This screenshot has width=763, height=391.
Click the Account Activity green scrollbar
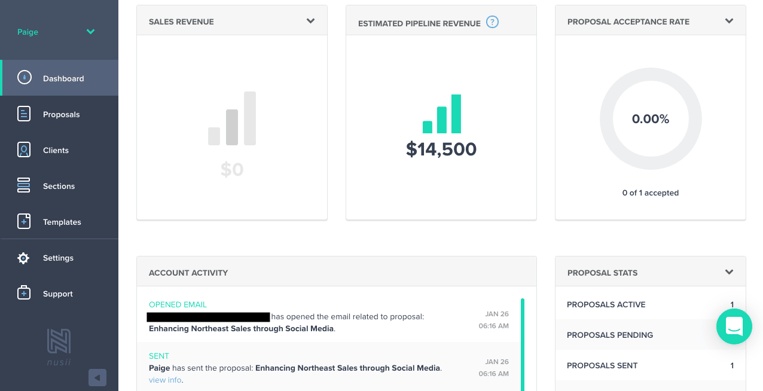tap(523, 344)
